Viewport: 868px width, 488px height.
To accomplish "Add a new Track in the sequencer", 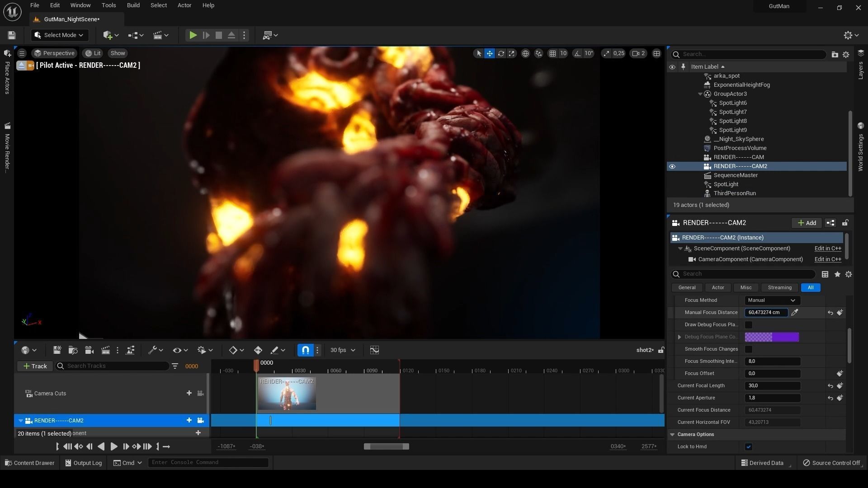I will (35, 366).
